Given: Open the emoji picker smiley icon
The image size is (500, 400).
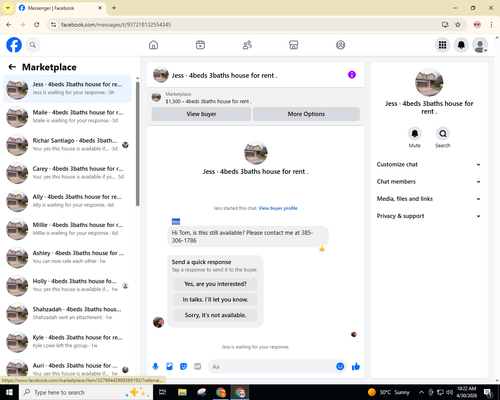Looking at the screenshot, I should point(340,367).
